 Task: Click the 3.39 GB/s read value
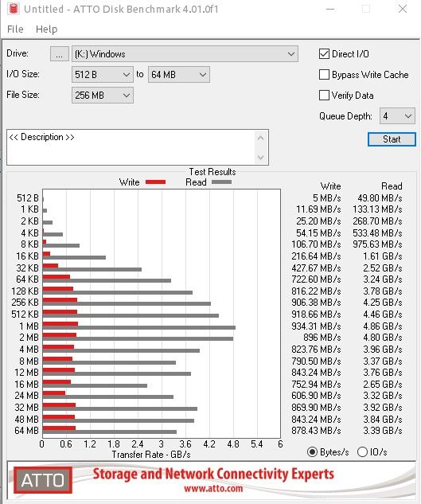(x=383, y=431)
